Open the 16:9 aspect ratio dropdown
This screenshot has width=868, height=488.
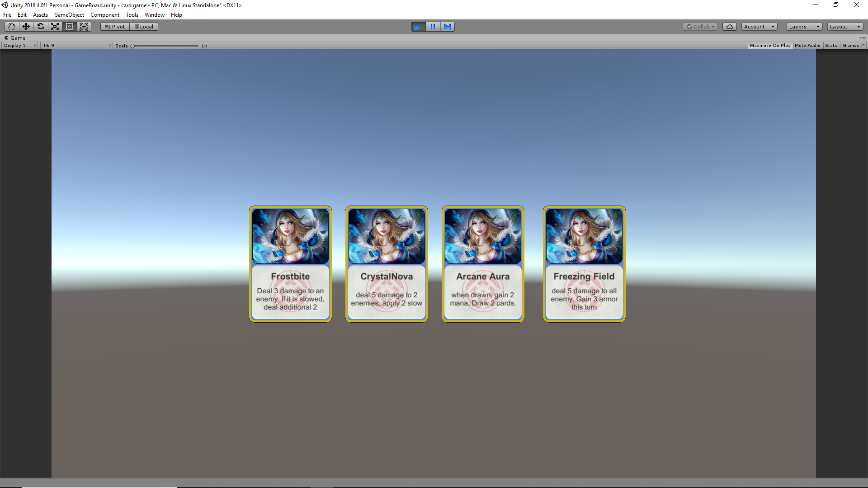[x=77, y=46]
